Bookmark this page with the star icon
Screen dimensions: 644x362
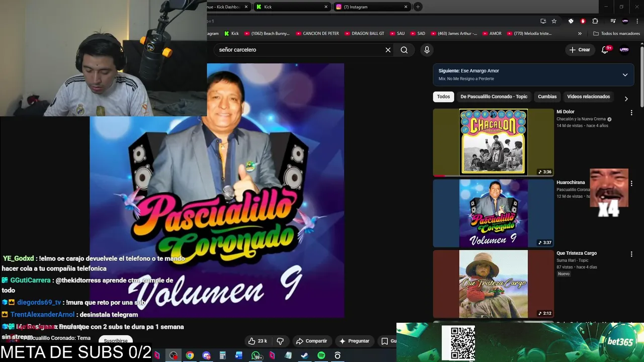pyautogui.click(x=554, y=21)
